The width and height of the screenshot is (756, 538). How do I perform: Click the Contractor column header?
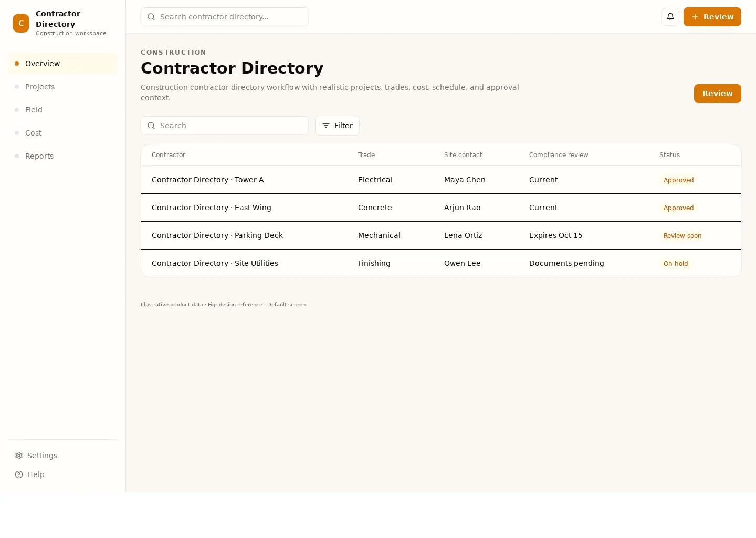(169, 155)
